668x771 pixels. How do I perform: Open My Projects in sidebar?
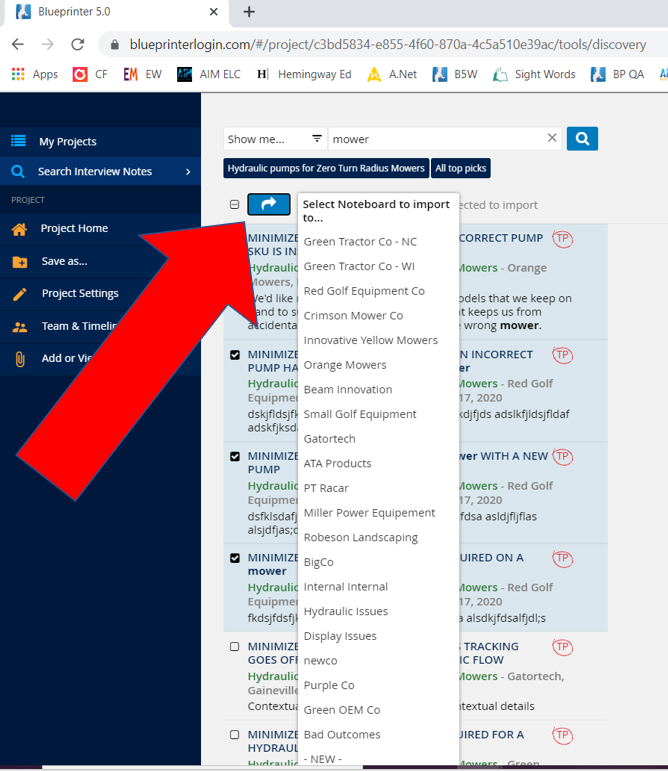pos(100,142)
